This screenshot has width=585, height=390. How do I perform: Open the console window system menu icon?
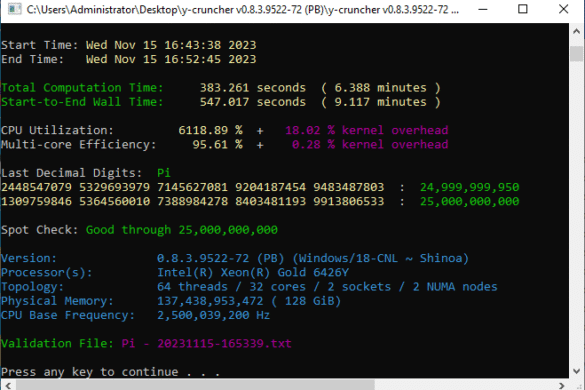[15, 9]
